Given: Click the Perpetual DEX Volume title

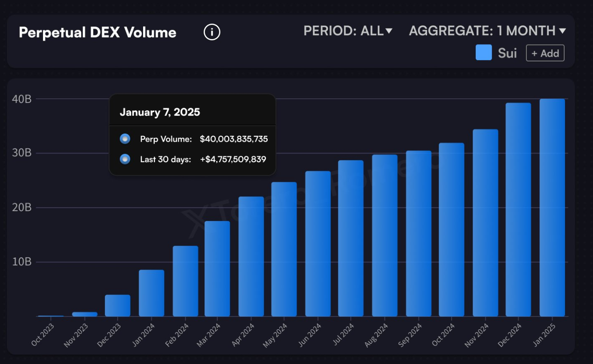Looking at the screenshot, I should pos(97,32).
